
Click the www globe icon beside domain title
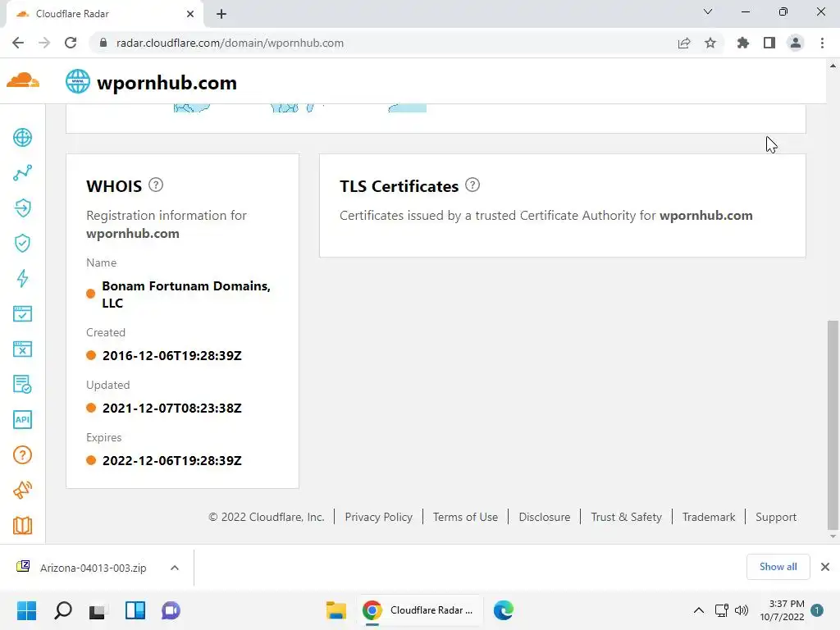click(x=78, y=81)
